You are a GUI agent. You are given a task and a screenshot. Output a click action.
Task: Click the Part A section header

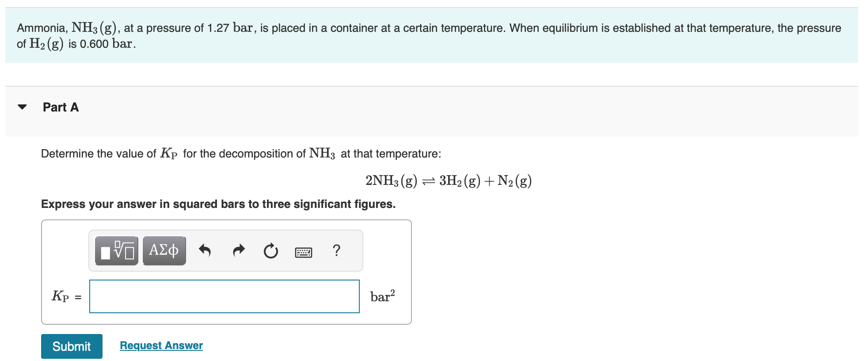tap(60, 107)
